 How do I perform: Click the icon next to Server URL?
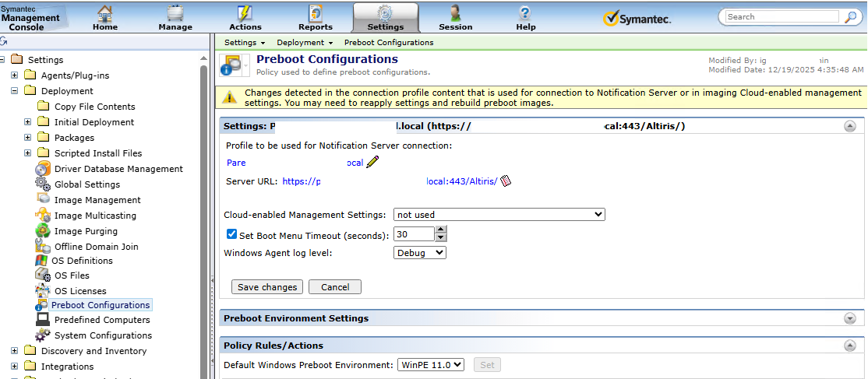pyautogui.click(x=506, y=181)
